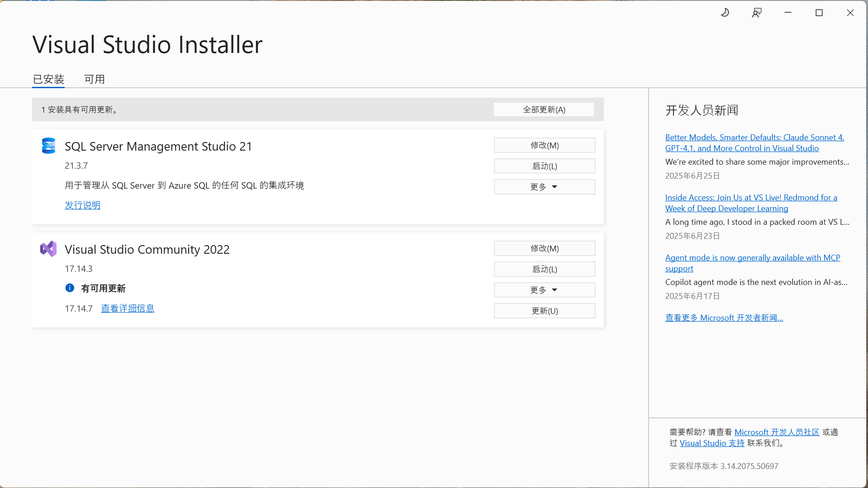Click news date 2025年6月17日
The width and height of the screenshot is (868, 488).
(692, 296)
